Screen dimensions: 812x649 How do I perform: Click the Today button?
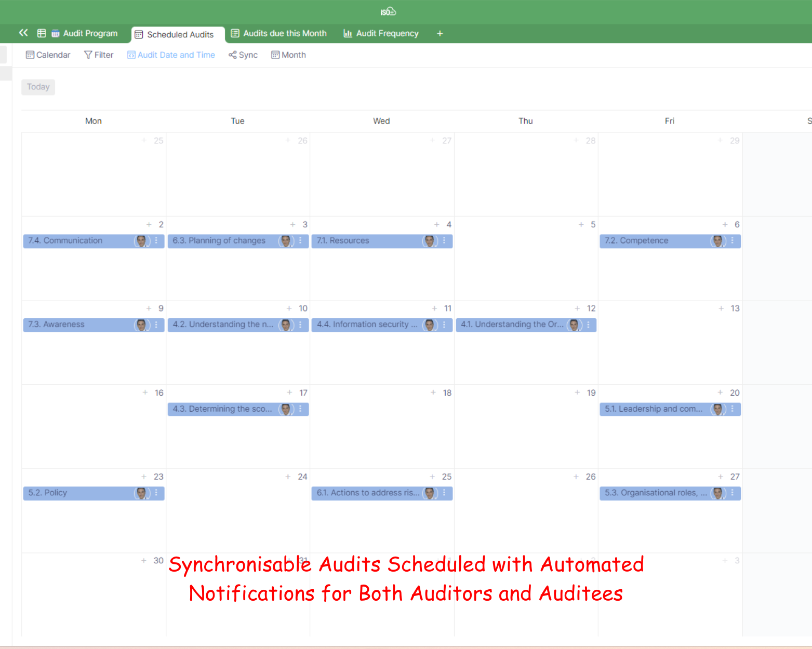38,87
